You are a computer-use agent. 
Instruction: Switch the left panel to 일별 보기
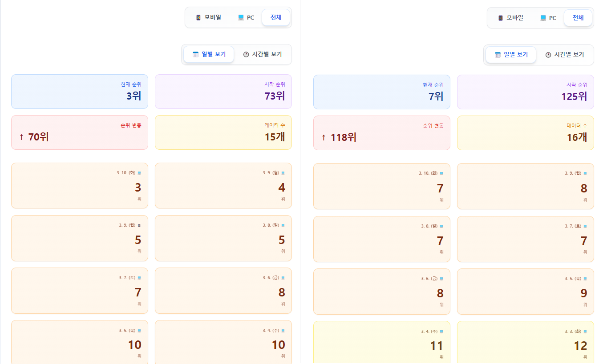[x=209, y=54]
